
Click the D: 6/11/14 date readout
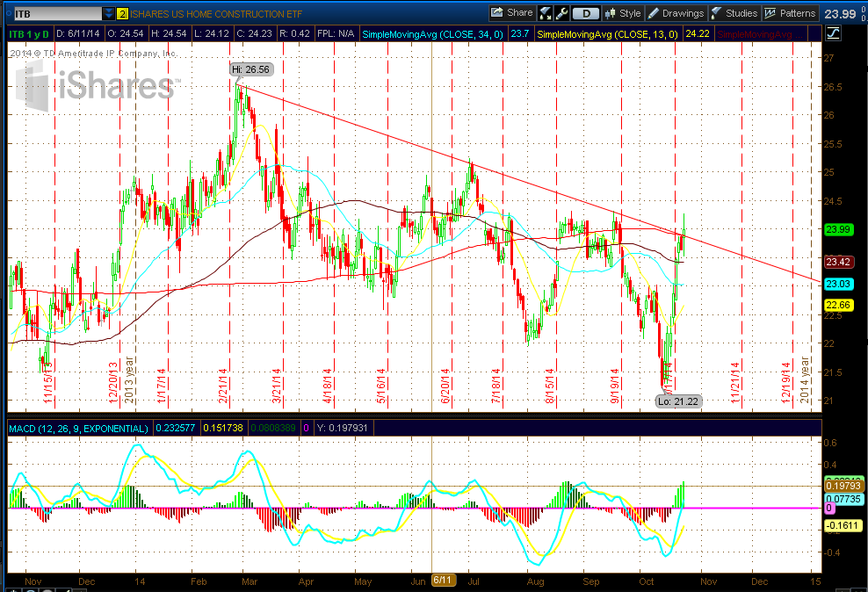coord(78,33)
